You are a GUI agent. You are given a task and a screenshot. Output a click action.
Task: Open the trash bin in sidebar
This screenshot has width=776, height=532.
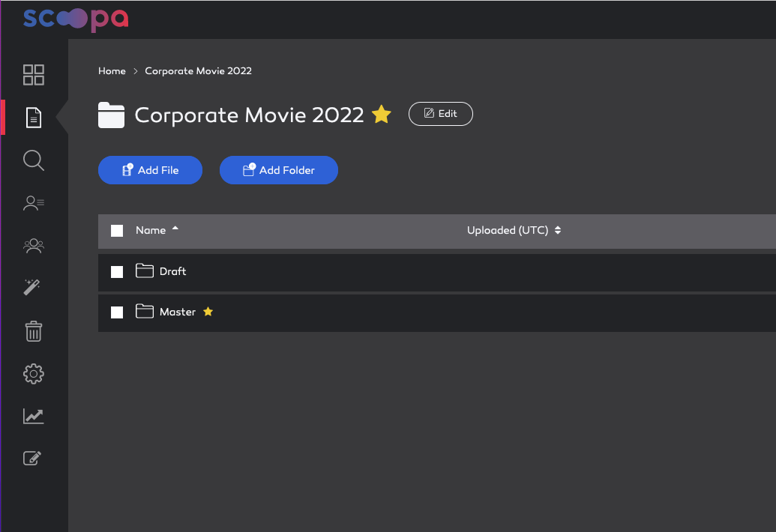click(x=34, y=330)
